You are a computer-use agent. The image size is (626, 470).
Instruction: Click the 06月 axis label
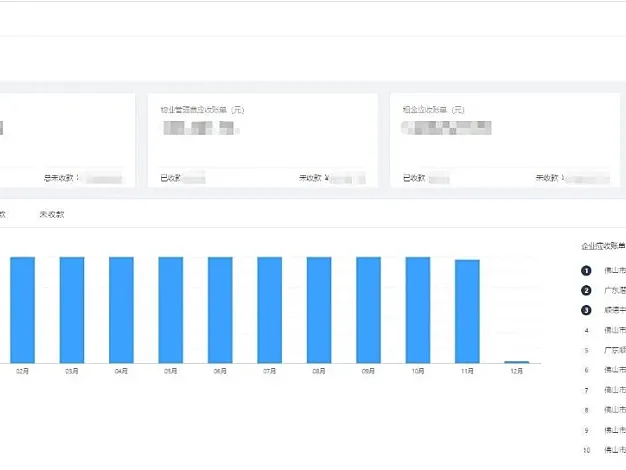pos(220,371)
